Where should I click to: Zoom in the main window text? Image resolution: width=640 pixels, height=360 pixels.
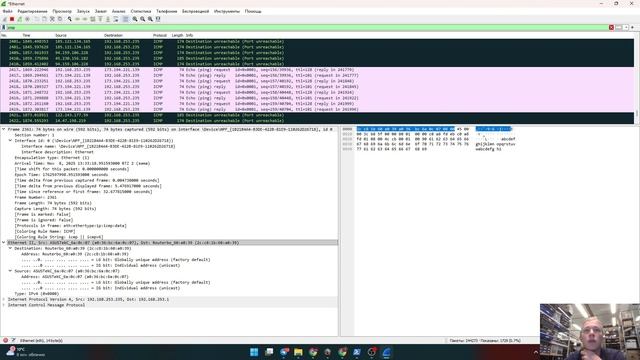point(135,19)
